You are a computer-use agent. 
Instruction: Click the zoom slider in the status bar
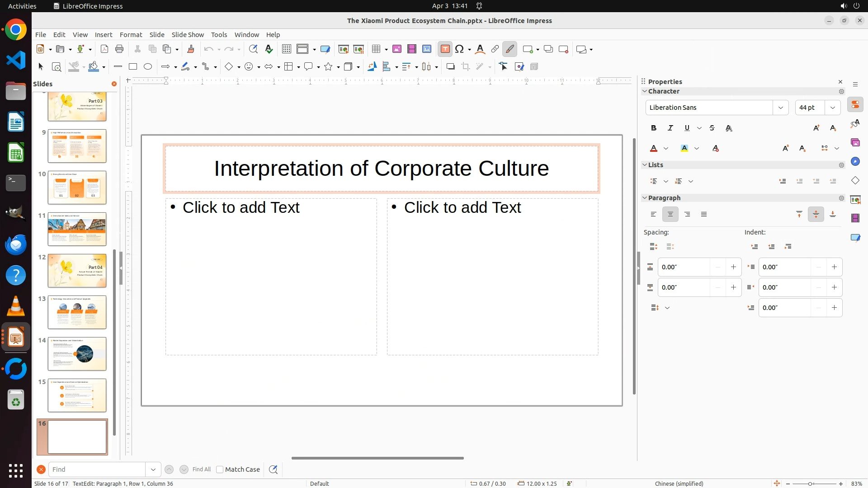(x=810, y=484)
